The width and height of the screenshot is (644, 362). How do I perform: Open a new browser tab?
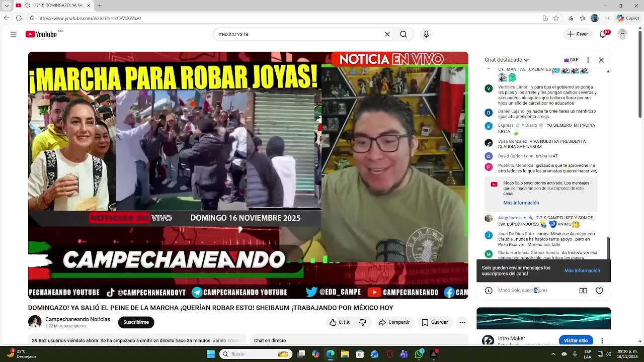coord(100,6)
